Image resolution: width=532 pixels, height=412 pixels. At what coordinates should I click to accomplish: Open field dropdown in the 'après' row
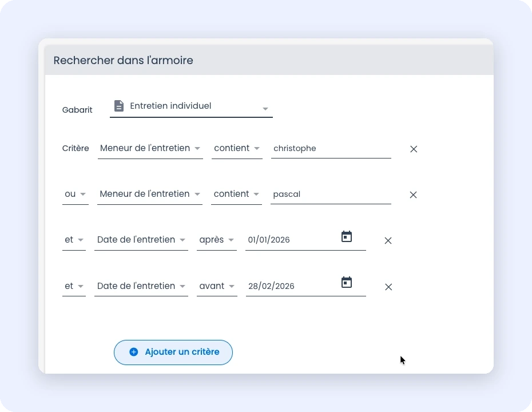141,240
